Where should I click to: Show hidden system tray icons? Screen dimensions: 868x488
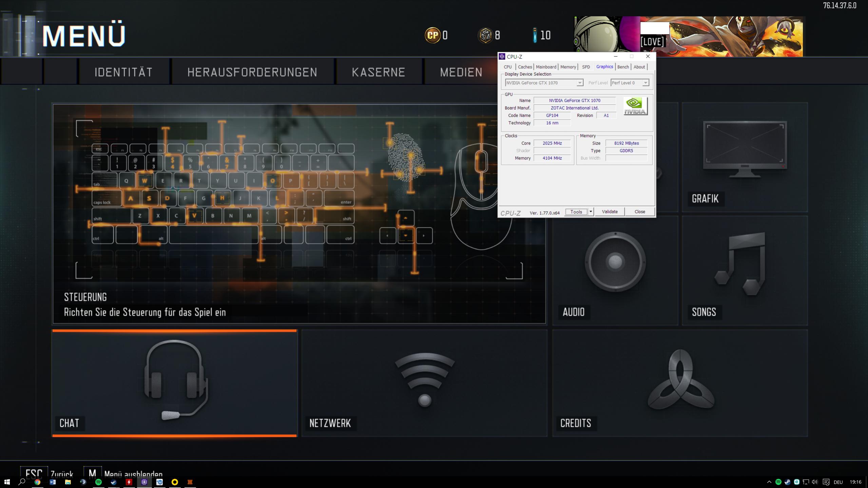click(x=769, y=482)
